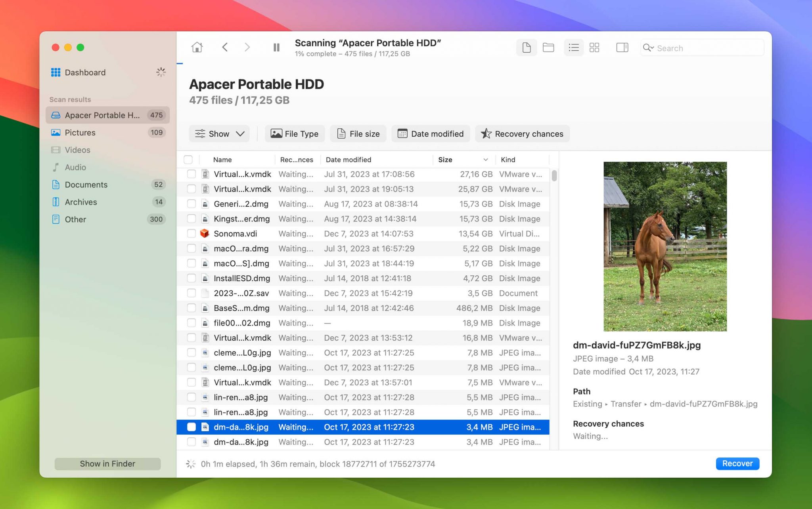Open the Videos category in sidebar
812x509 pixels.
coord(77,150)
